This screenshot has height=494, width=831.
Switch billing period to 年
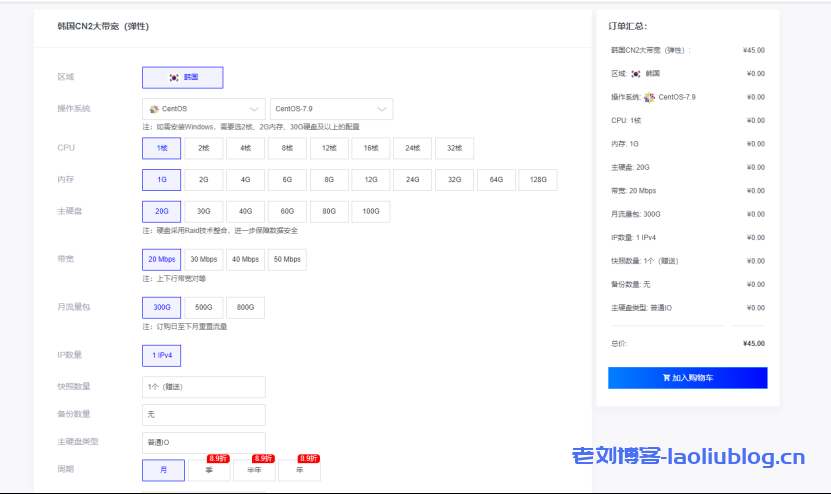pyautogui.click(x=299, y=470)
